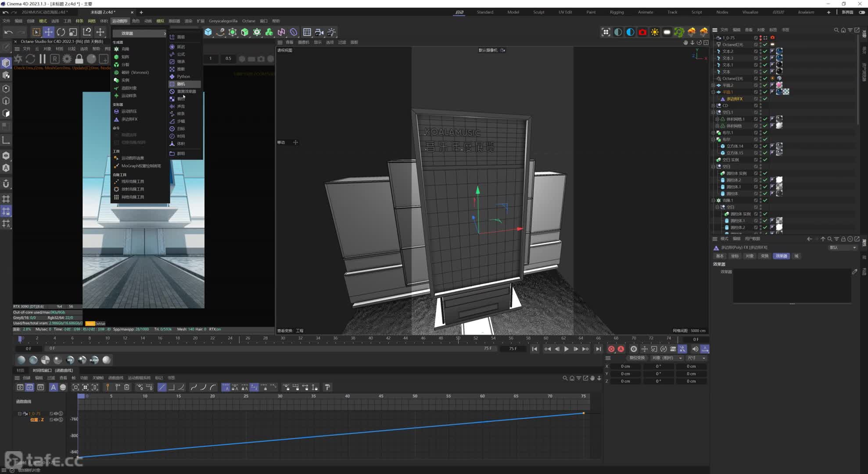Screen dimensions: 868x474
Task: Open Octane settings gear icon
Action: click(x=67, y=58)
